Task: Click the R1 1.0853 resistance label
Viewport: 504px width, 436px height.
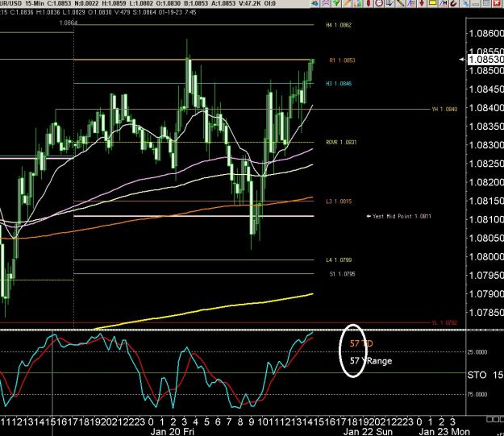Action: [x=343, y=60]
